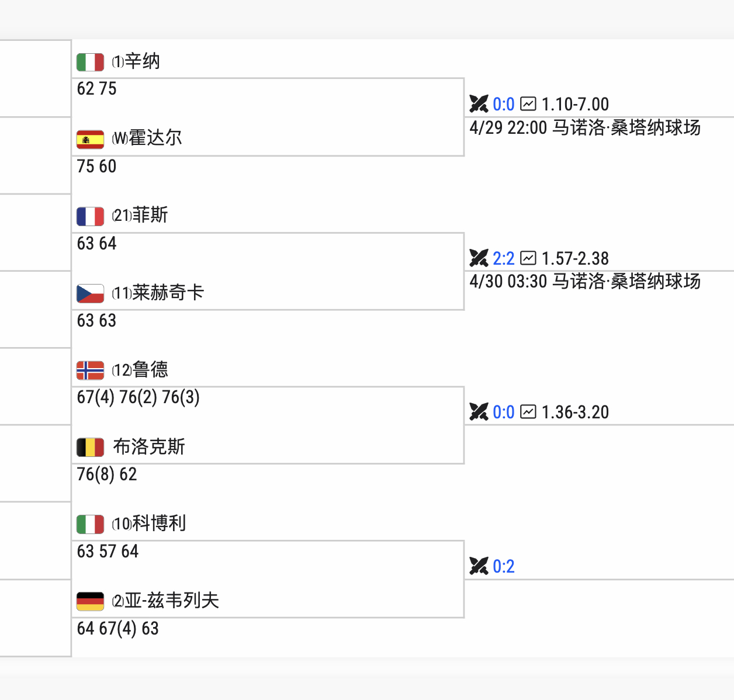Open the 2:2 head-to-head record link
734x700 pixels.
tap(503, 259)
